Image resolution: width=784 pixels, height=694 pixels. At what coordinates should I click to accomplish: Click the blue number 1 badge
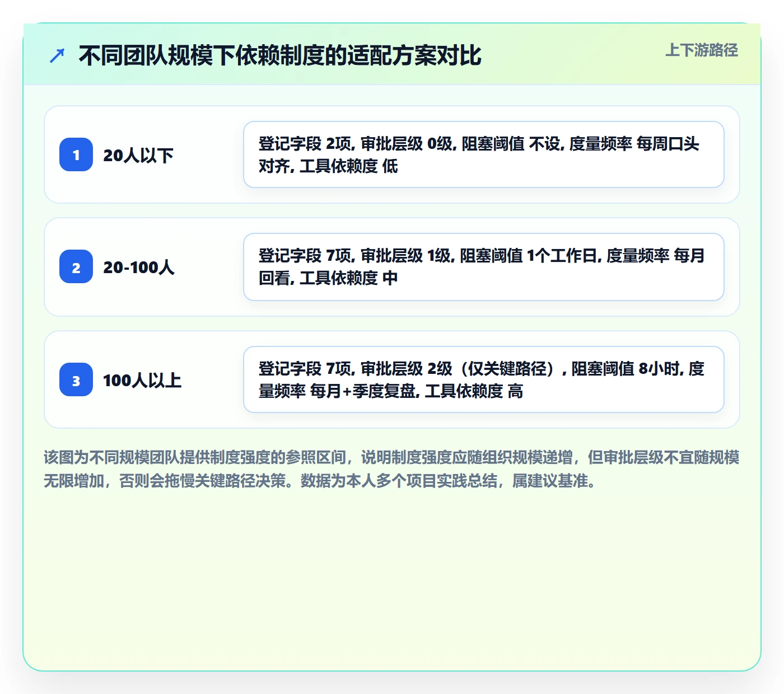pyautogui.click(x=76, y=154)
